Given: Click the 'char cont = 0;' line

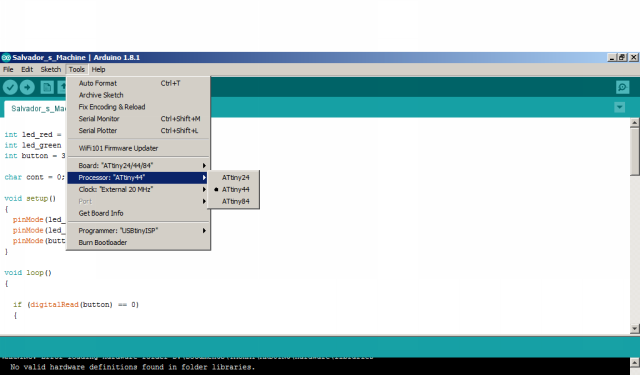Looking at the screenshot, I should pyautogui.click(x=34, y=177).
